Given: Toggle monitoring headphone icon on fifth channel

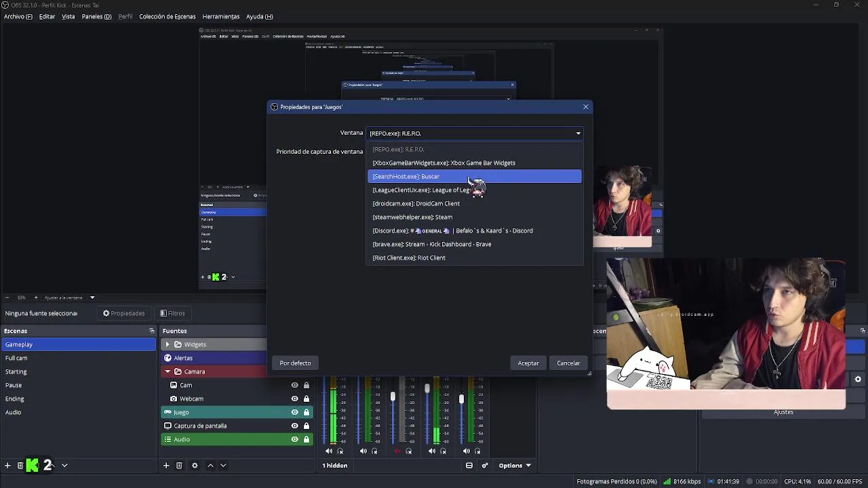Looking at the screenshot, I should (477, 451).
